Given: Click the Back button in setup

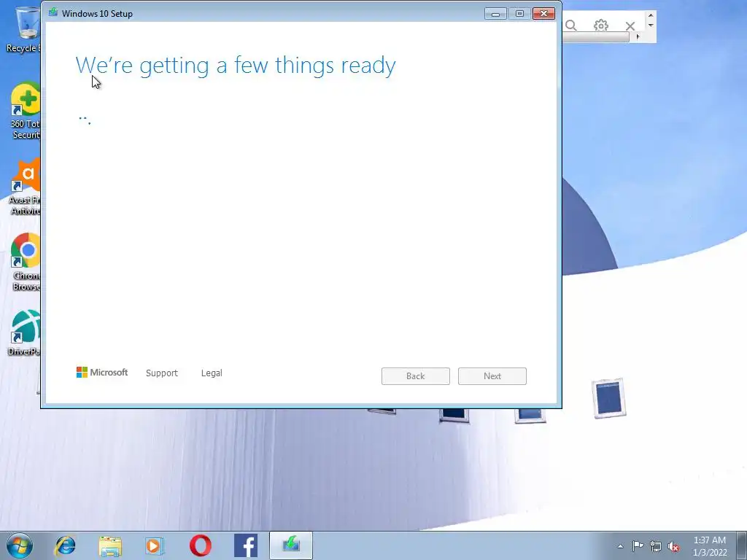Looking at the screenshot, I should coord(415,376).
